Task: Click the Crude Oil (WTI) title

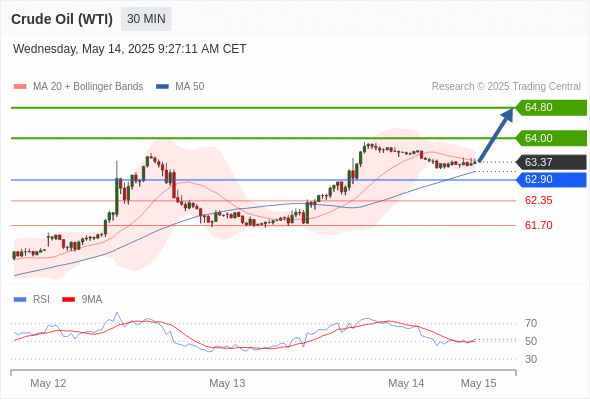Action: 62,19
